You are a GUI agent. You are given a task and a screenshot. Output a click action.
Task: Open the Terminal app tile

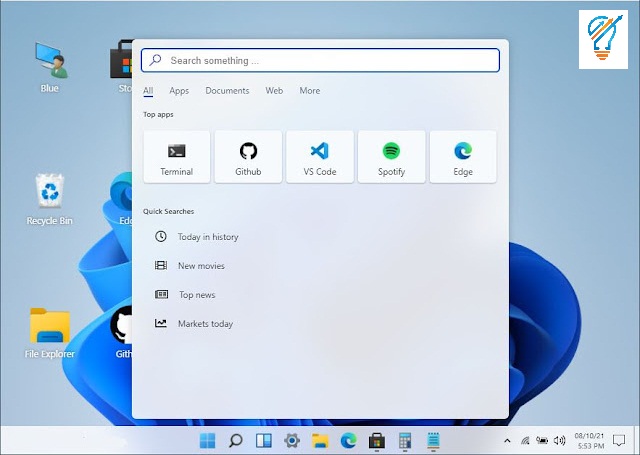coord(177,157)
